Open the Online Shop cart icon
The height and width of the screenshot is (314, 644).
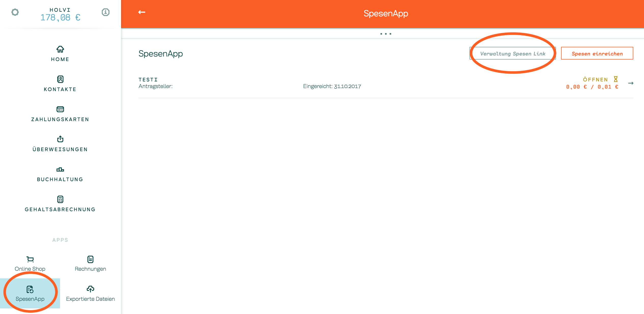[x=30, y=259]
